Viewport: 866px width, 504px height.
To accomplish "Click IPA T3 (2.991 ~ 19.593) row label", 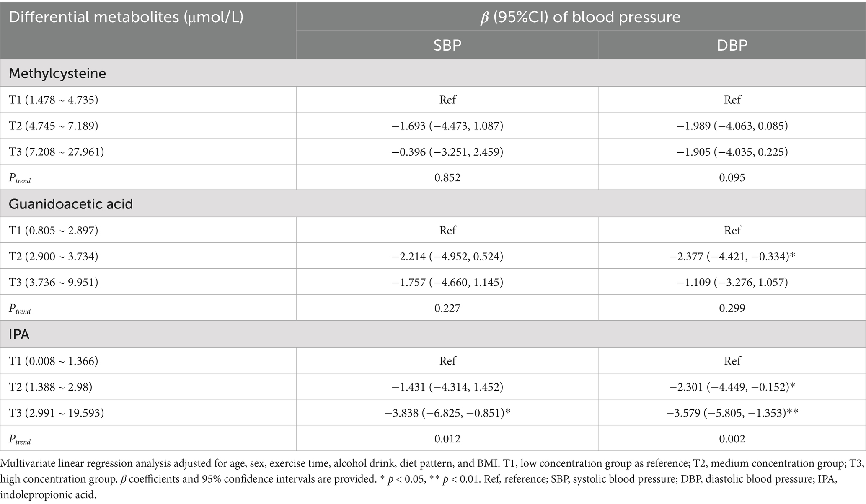I will coord(57,413).
